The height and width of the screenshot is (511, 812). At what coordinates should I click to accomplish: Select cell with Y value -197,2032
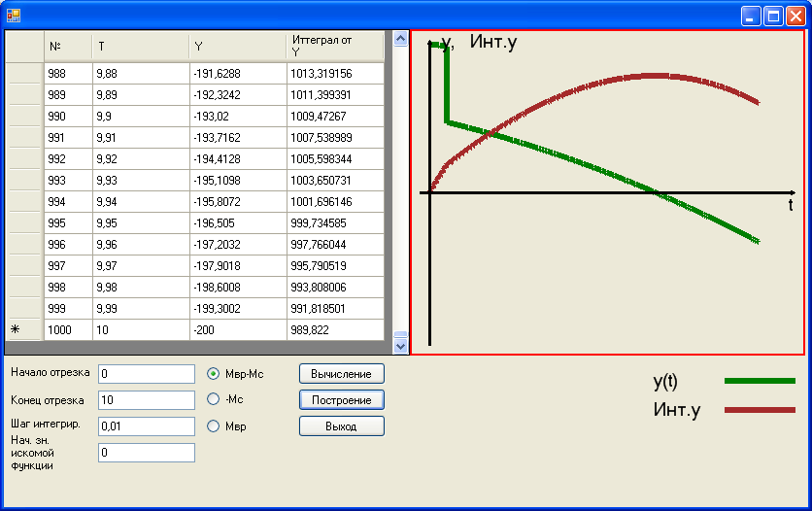click(x=238, y=245)
